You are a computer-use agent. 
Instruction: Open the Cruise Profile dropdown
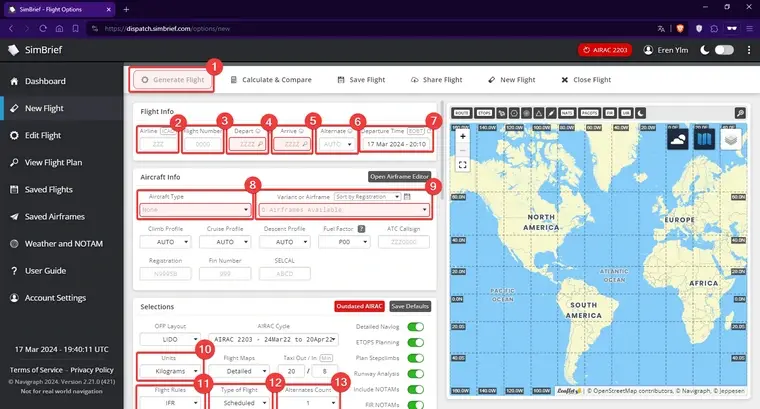[225, 242]
